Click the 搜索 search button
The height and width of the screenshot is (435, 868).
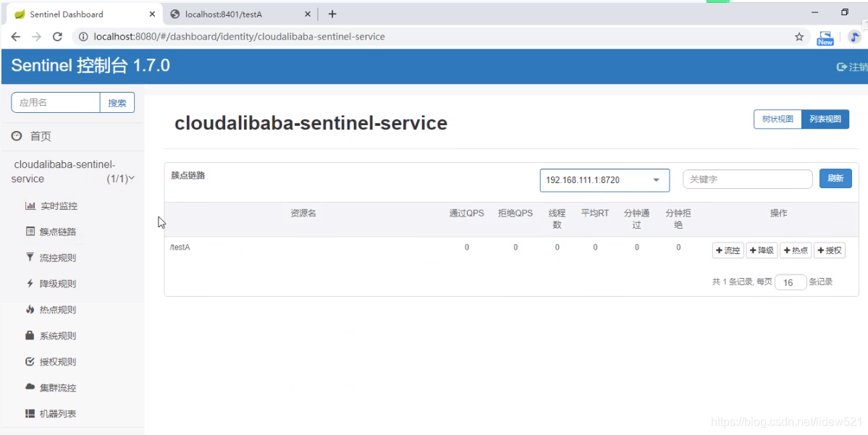click(117, 102)
